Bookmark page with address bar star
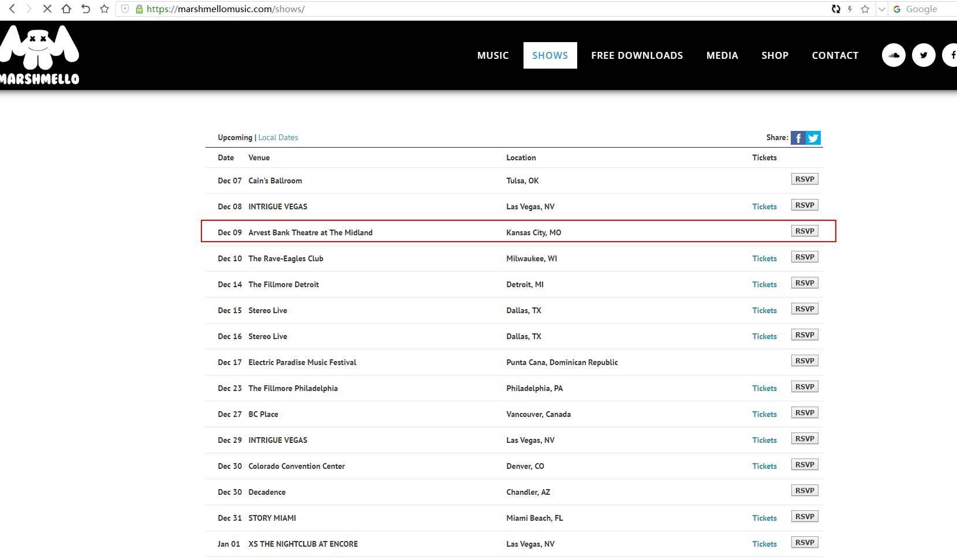 coord(865,9)
